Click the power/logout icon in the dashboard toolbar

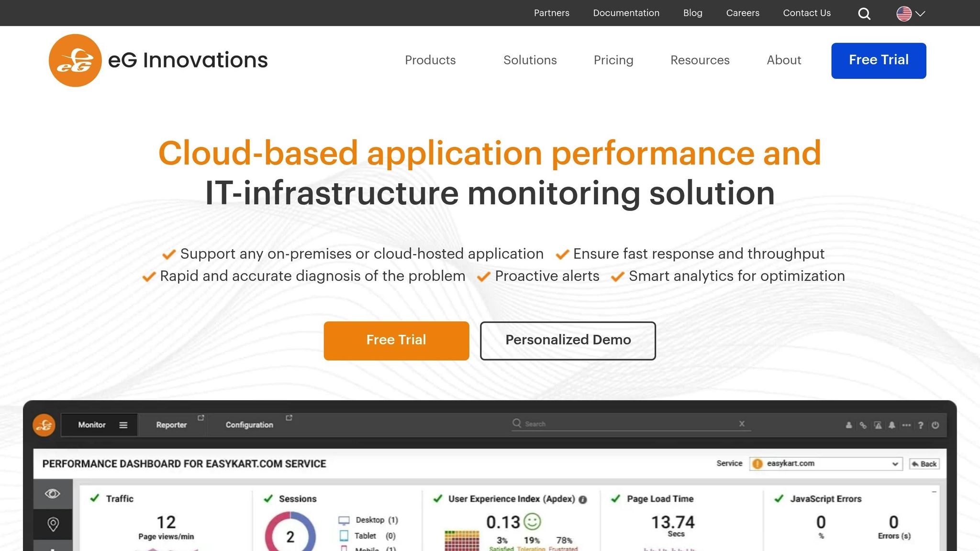click(x=935, y=425)
